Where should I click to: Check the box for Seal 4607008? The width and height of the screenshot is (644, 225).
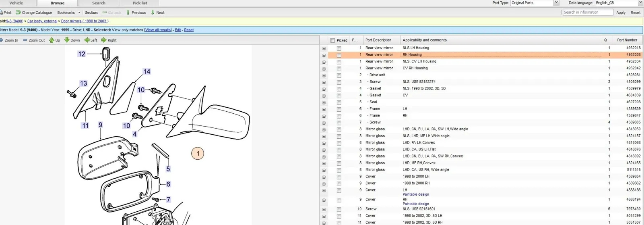(x=339, y=102)
